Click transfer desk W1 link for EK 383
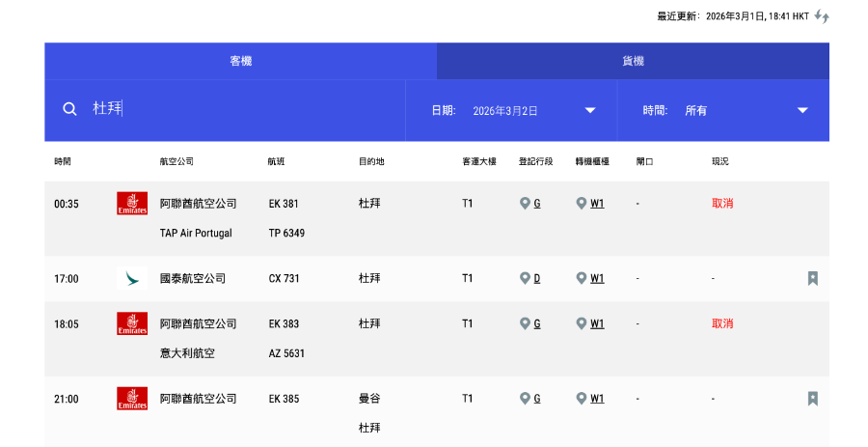The height and width of the screenshot is (447, 868). pos(597,323)
